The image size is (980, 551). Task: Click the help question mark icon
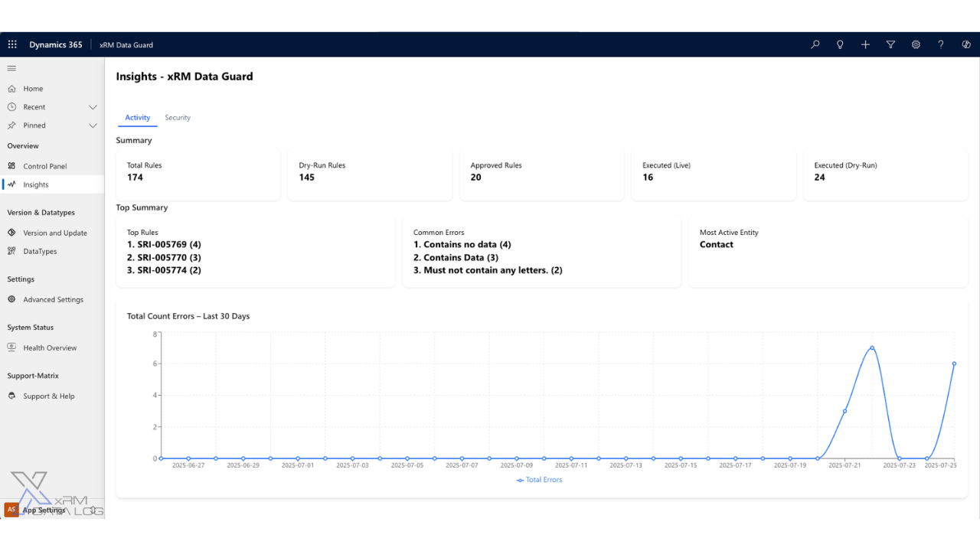(941, 44)
